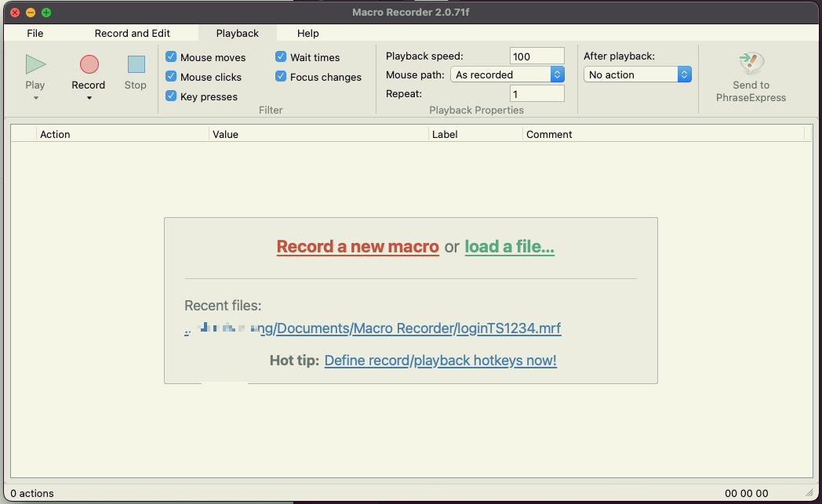Click the Playback speed input field

point(536,56)
